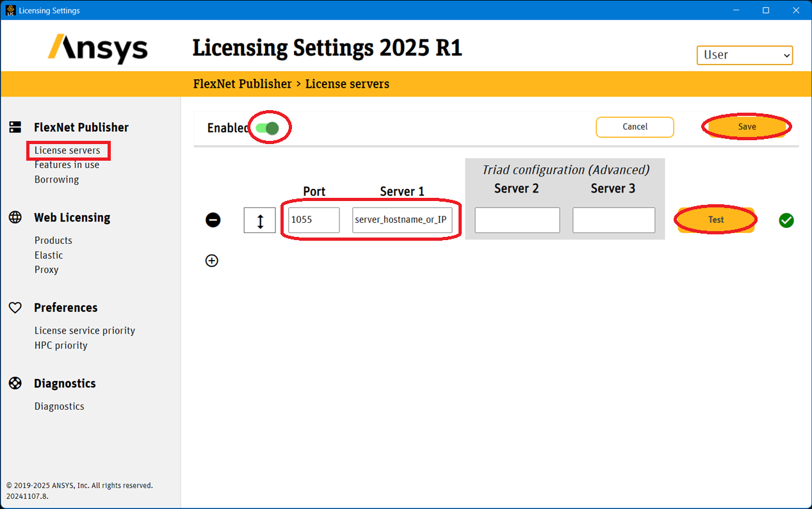
Task: Select the Web Licensing heading
Action: (x=72, y=218)
